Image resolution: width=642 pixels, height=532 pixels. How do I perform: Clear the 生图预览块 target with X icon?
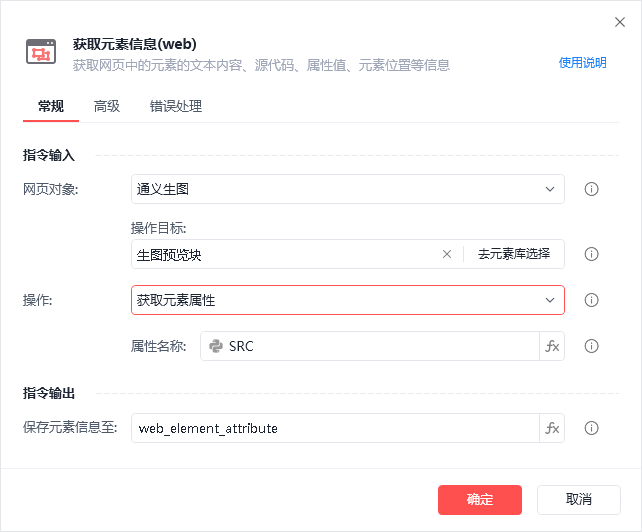pyautogui.click(x=447, y=254)
